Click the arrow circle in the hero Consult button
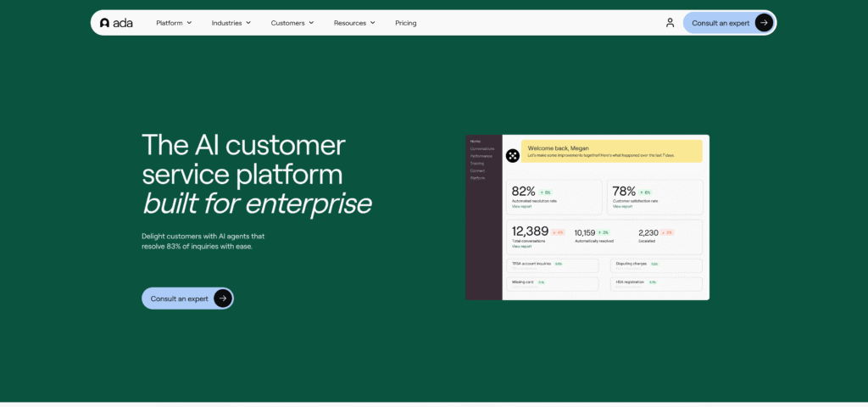The width and height of the screenshot is (868, 407). coord(222,298)
